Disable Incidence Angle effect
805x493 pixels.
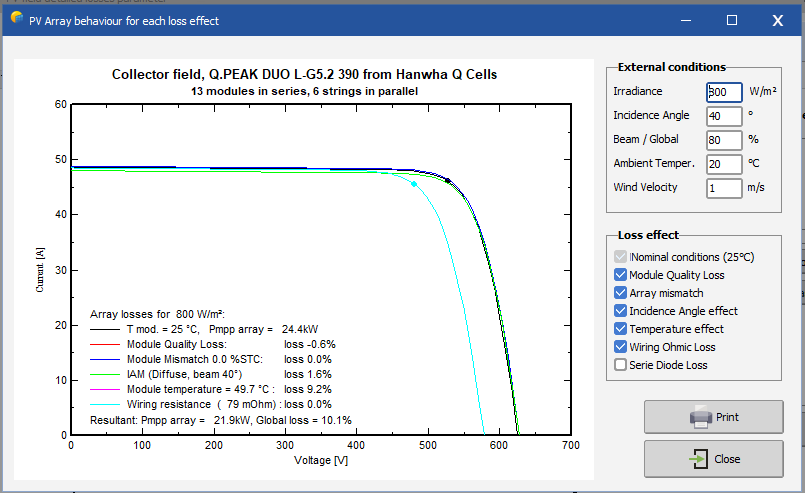click(x=620, y=311)
